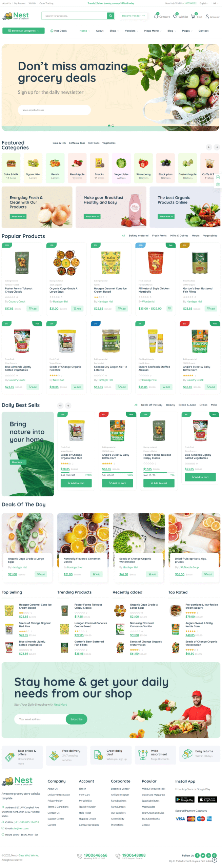222x868 pixels.
Task: Open the Account user icon
Action: [207, 16]
